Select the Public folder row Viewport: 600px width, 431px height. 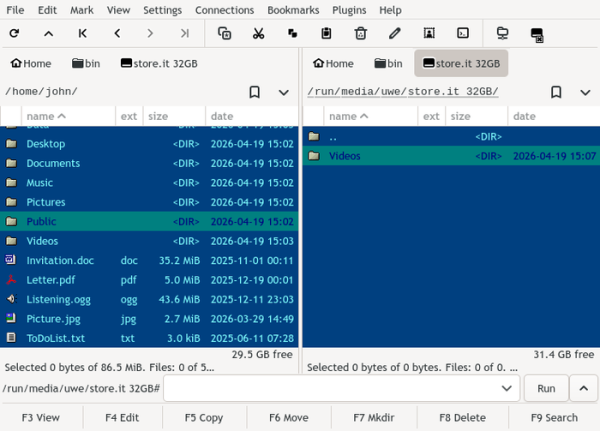(x=149, y=221)
